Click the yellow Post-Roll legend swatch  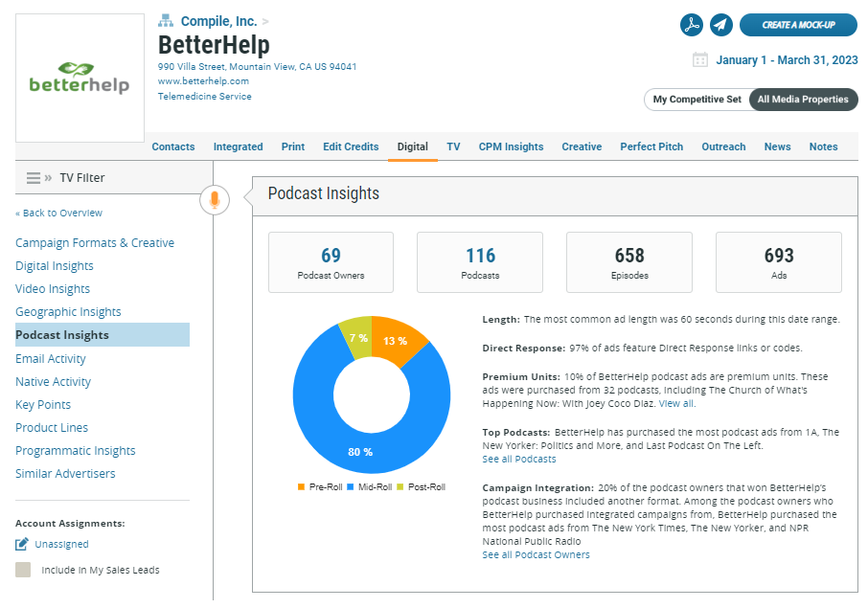400,486
